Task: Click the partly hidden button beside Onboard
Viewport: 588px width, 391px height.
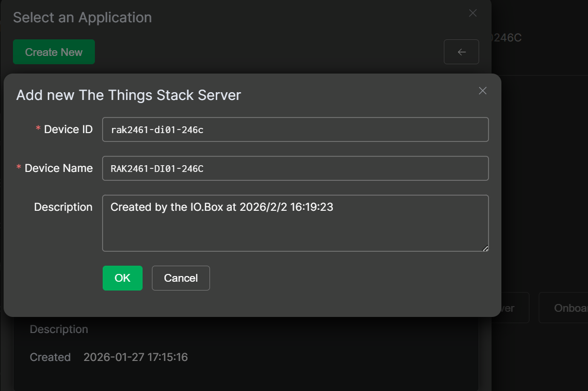Action: [511, 308]
